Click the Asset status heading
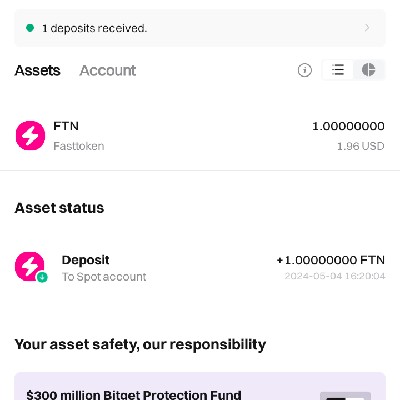This screenshot has height=400, width=400. pyautogui.click(x=59, y=208)
